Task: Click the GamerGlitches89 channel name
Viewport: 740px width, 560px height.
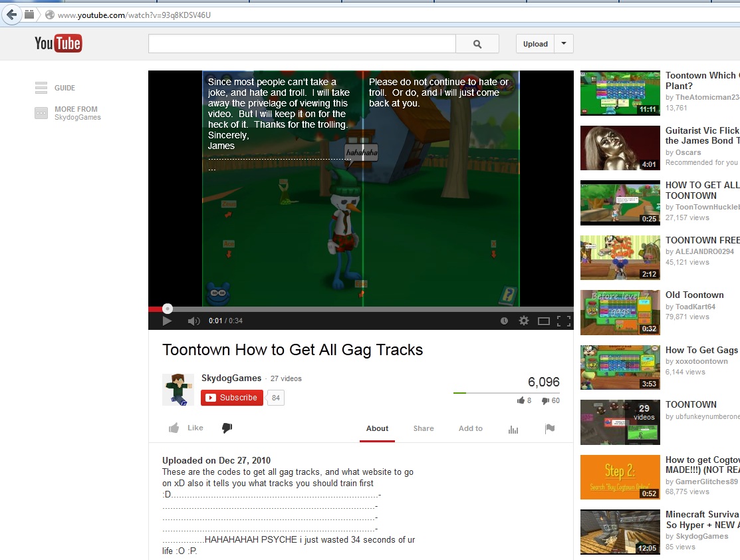Action: 707,482
